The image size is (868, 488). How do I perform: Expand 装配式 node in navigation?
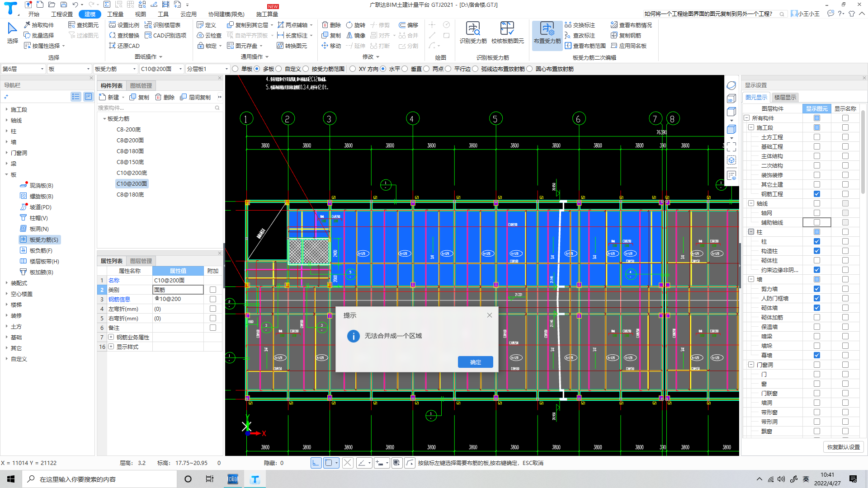pyautogui.click(x=6, y=283)
